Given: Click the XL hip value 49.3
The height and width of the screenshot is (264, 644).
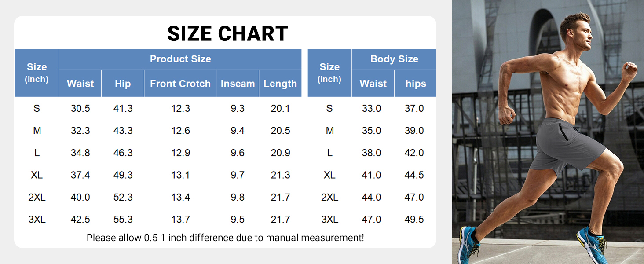Looking at the screenshot, I should (x=123, y=175).
